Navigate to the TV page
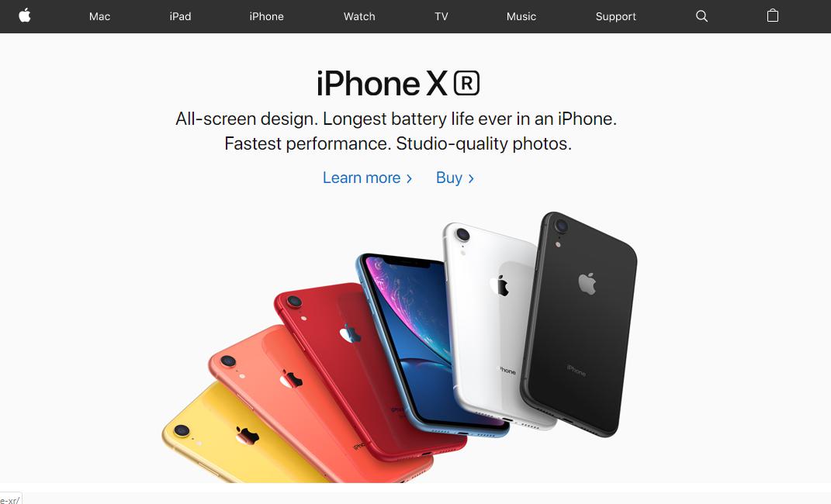The height and width of the screenshot is (504, 831). click(x=441, y=16)
